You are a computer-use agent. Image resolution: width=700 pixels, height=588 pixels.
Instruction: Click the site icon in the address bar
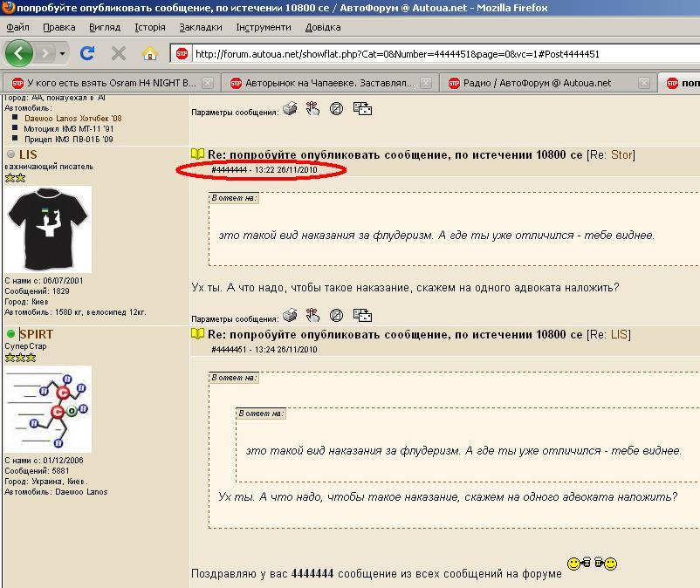182,54
